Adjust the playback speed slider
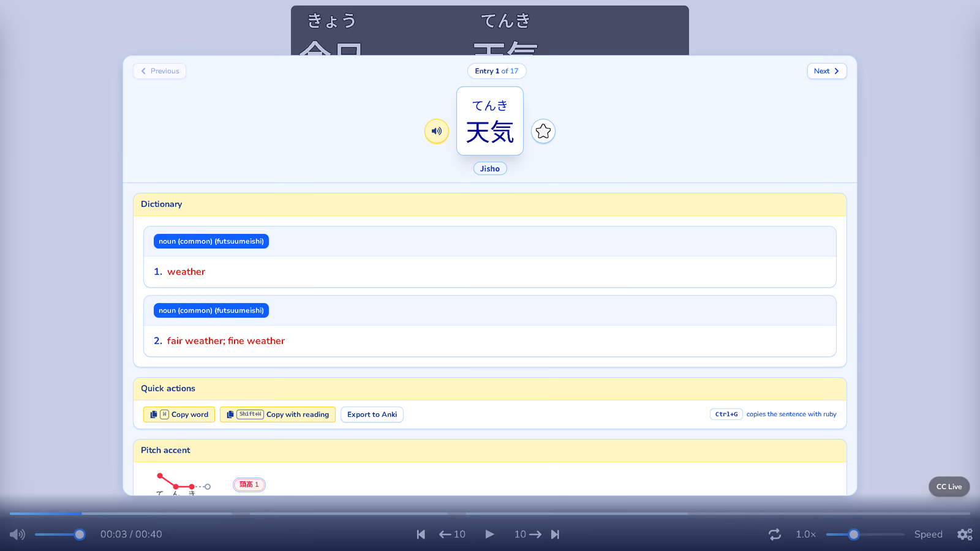 pyautogui.click(x=865, y=534)
